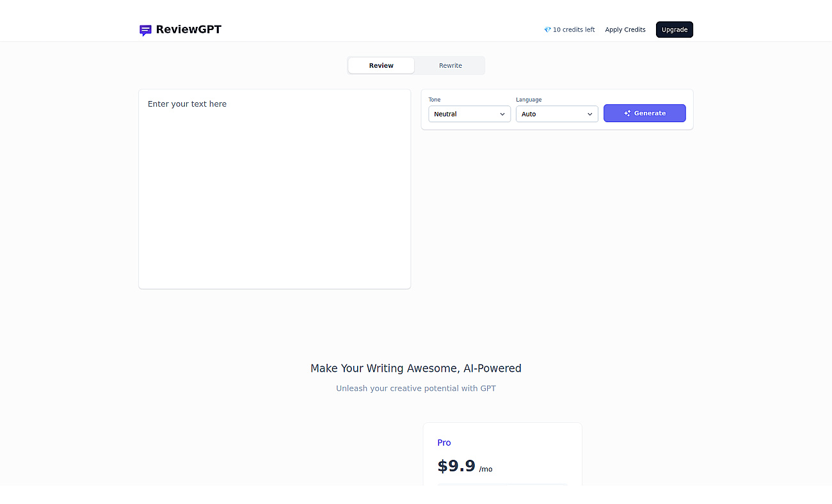This screenshot has width=832, height=504.
Task: Click the $9.9 price text
Action: point(456,466)
